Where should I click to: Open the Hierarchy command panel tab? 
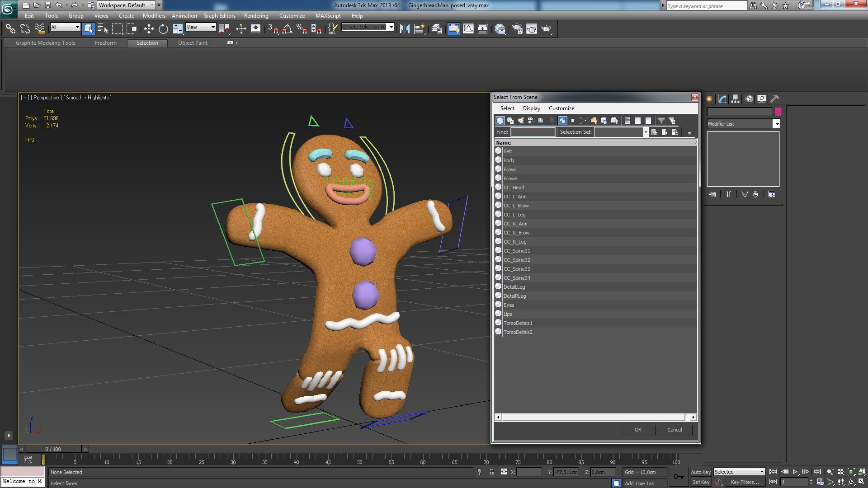tap(735, 99)
